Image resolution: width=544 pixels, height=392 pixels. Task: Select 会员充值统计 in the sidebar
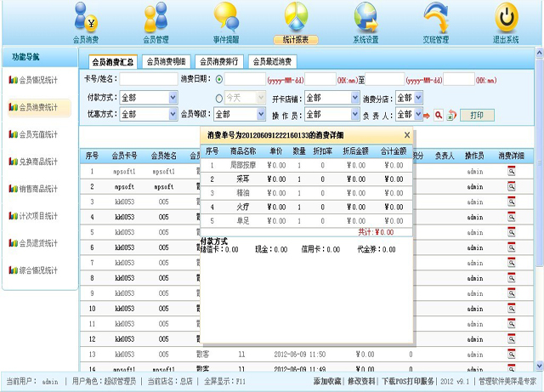38,134
